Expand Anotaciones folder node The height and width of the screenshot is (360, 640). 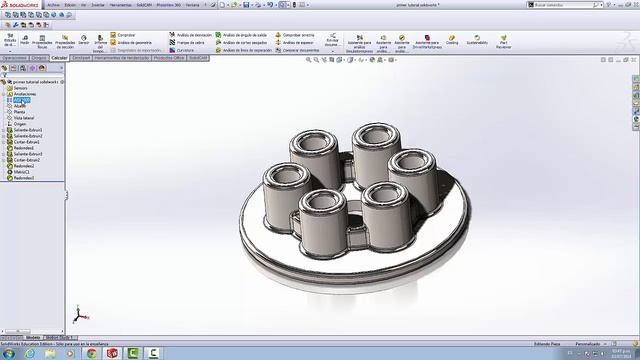[x=4, y=94]
